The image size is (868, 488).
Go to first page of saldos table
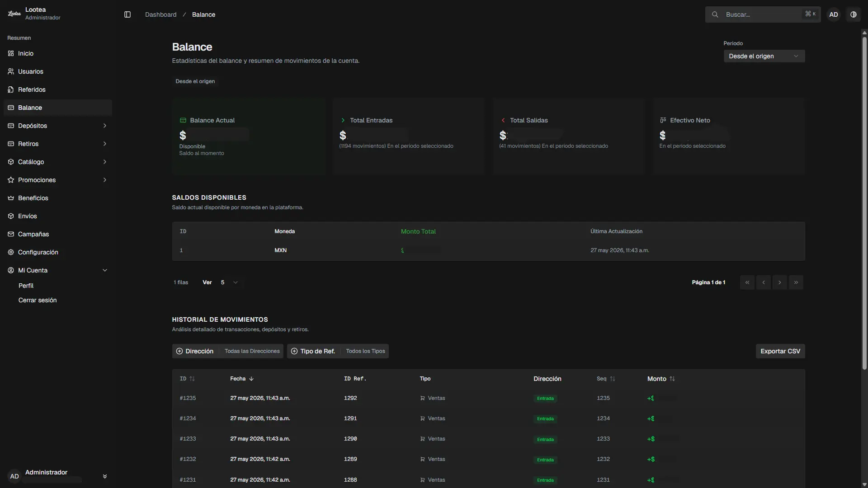(x=747, y=282)
